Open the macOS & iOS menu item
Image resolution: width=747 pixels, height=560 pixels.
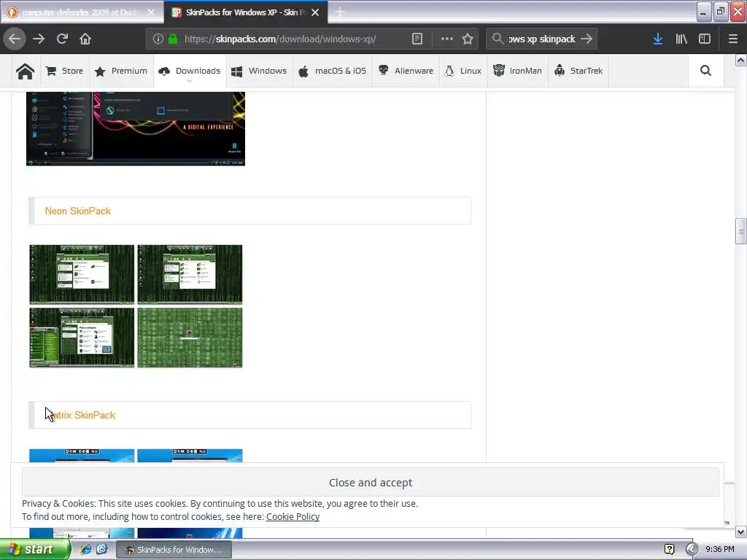coord(332,71)
